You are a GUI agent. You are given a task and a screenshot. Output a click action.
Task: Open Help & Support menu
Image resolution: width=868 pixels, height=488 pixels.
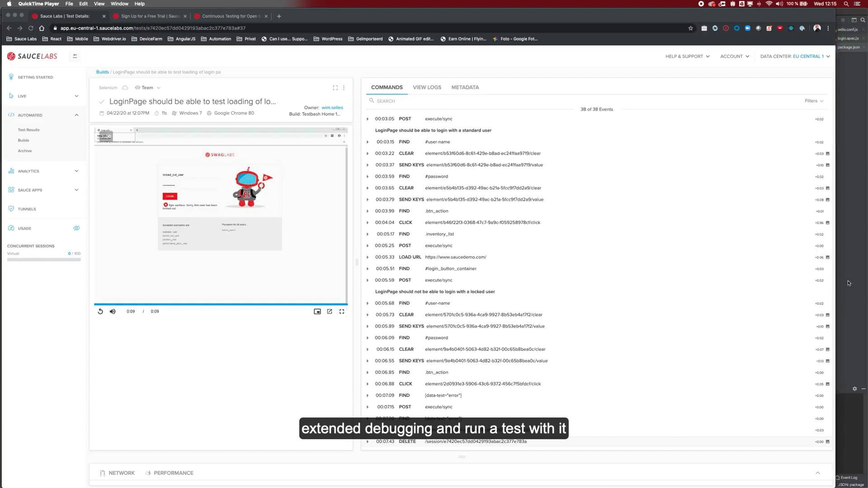click(x=687, y=56)
